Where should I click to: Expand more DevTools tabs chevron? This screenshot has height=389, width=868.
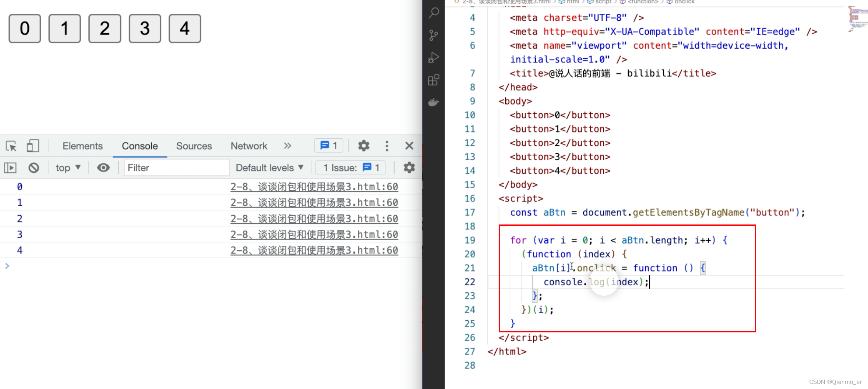(x=287, y=146)
